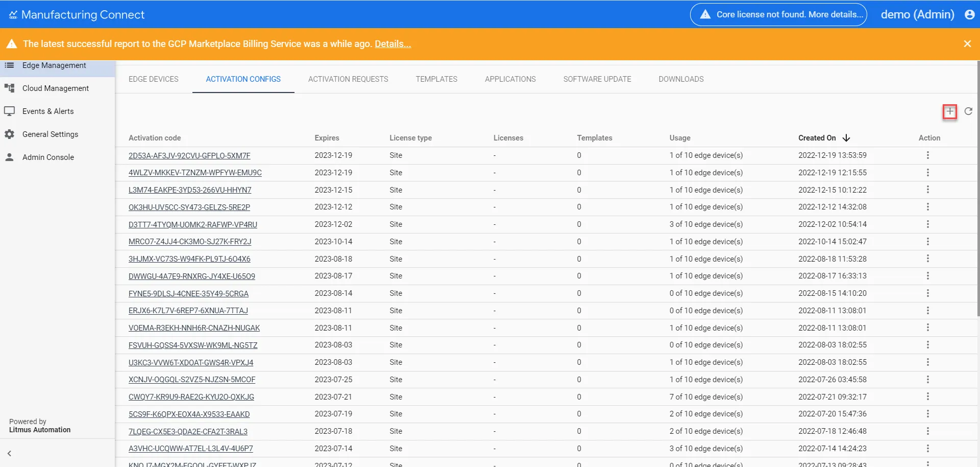Click the warning triangle in license notice
This screenshot has width=980, height=467.
[x=705, y=14]
